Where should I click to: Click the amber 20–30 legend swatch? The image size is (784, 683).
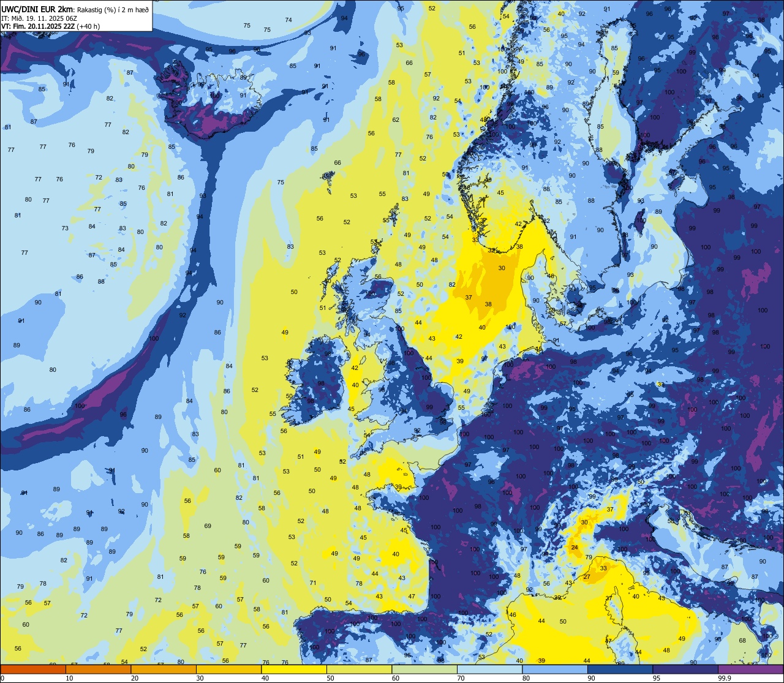[164, 670]
